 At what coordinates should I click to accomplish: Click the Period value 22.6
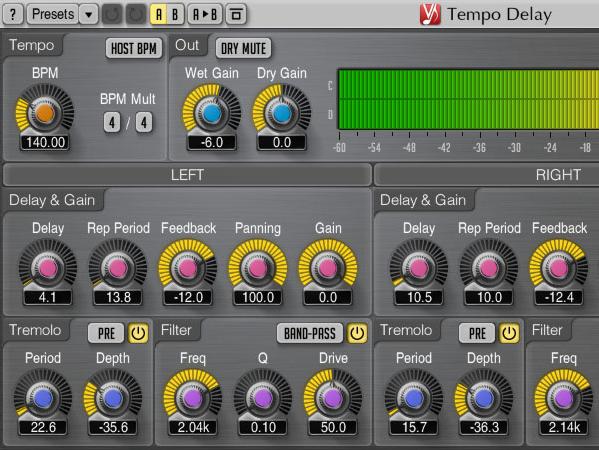click(x=43, y=427)
